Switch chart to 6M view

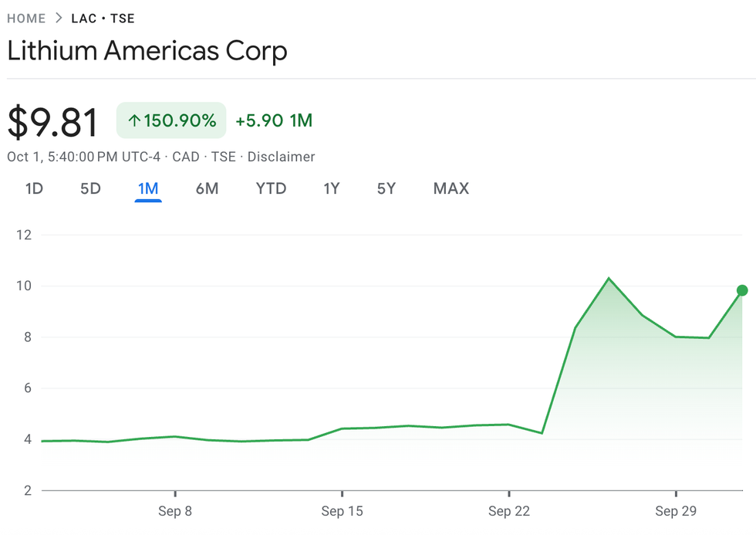pos(207,188)
